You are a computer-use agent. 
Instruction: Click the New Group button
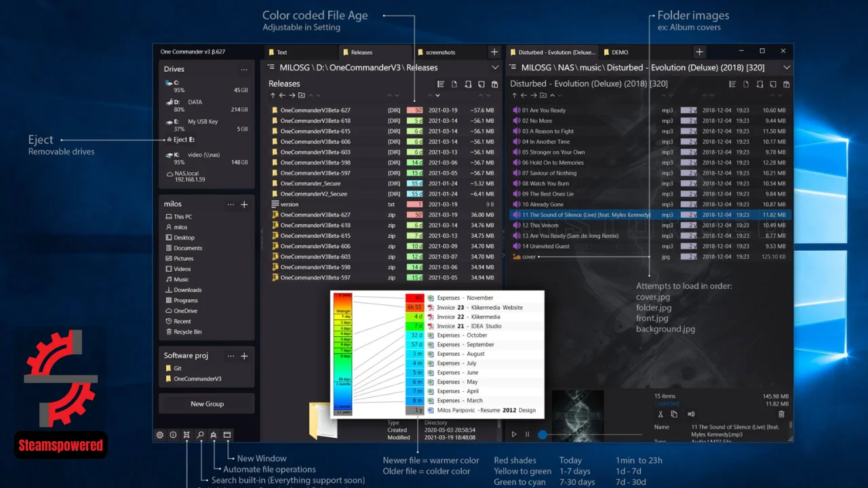(207, 403)
